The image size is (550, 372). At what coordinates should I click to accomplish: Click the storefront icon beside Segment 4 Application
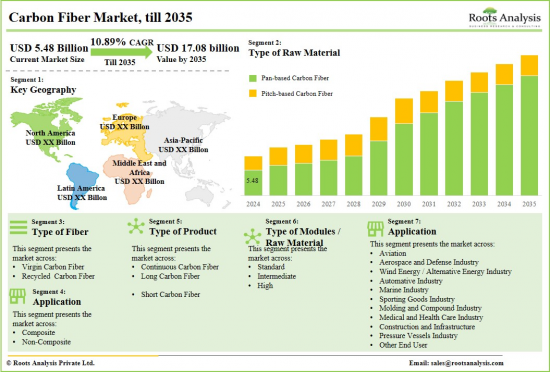[x=18, y=296]
